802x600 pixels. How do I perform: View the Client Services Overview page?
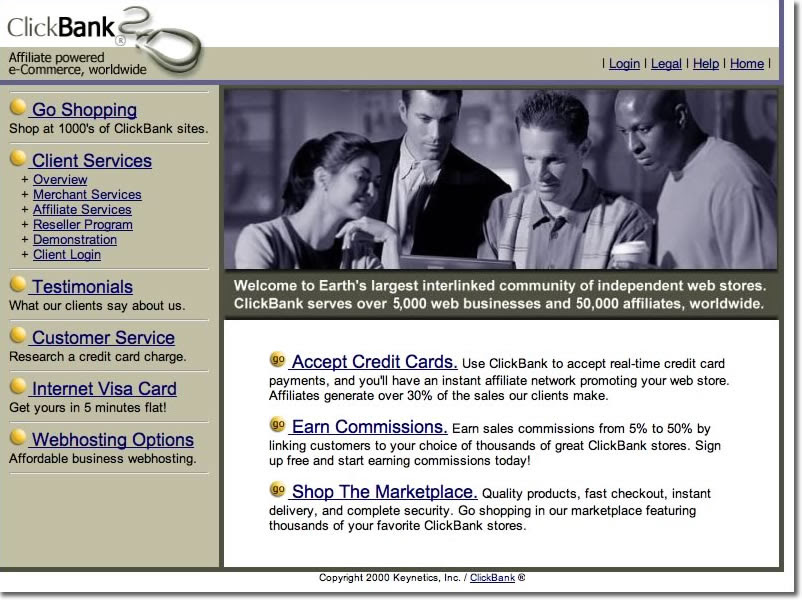point(60,180)
